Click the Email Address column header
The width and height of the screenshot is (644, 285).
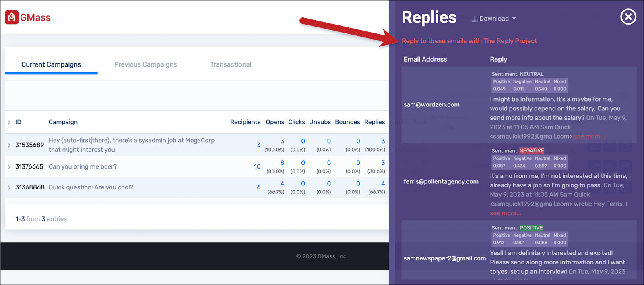[x=425, y=59]
